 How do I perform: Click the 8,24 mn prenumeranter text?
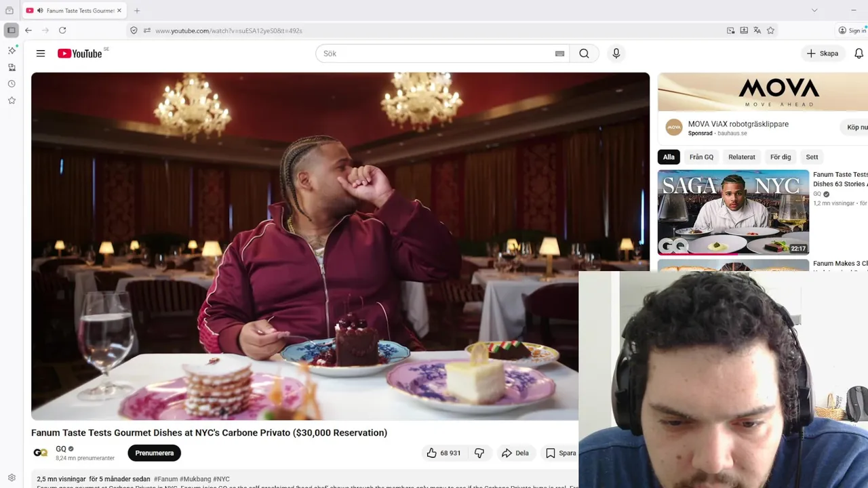85,458
